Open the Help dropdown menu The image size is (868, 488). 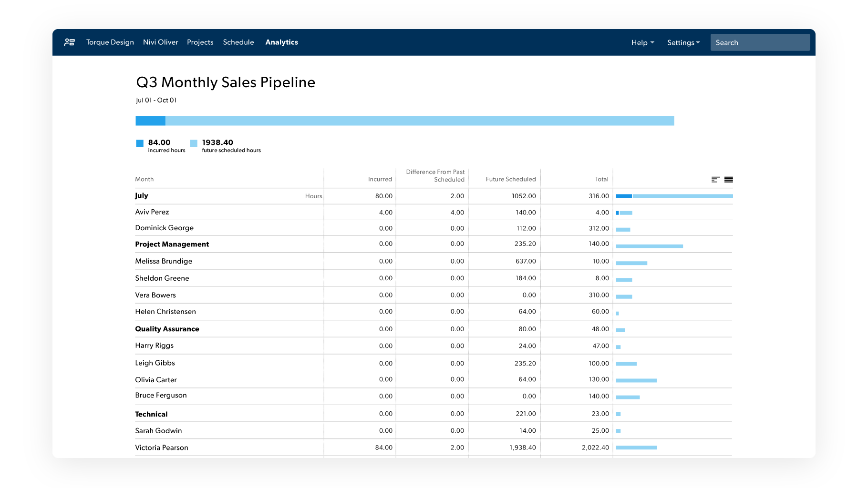click(x=642, y=42)
